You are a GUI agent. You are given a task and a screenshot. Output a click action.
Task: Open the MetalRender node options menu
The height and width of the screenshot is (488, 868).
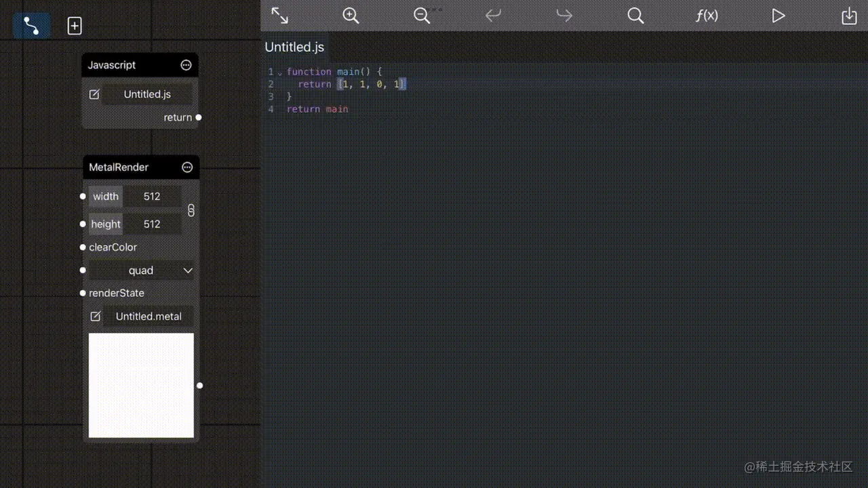[186, 167]
